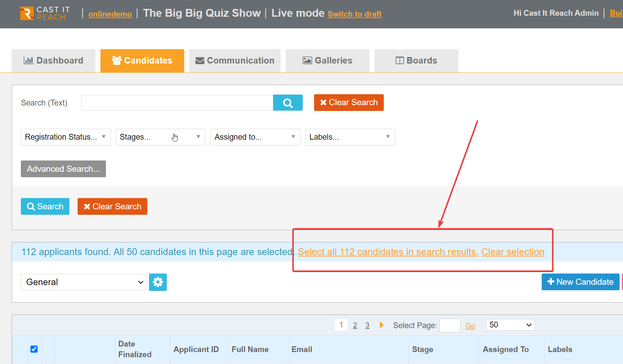Change the page size dropdown showing 50
Image resolution: width=623 pixels, height=364 pixels.
(x=510, y=325)
